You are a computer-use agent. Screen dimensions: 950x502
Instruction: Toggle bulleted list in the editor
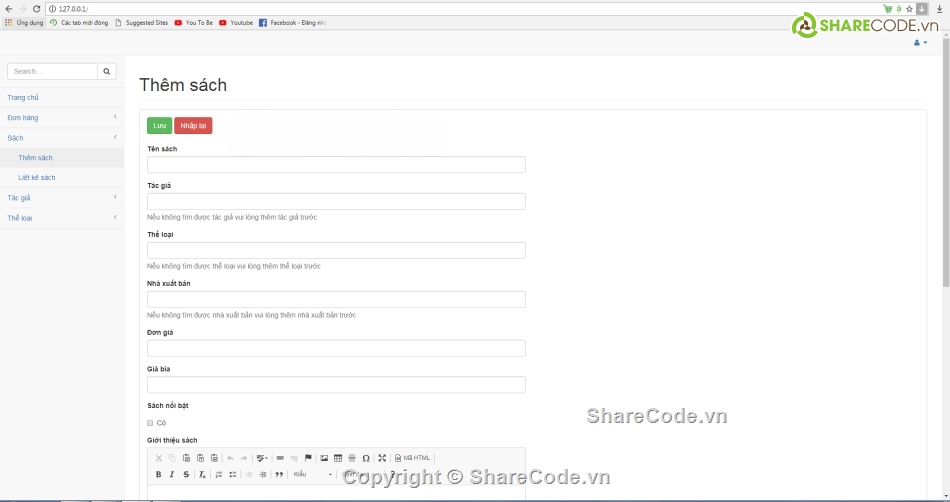pos(233,475)
